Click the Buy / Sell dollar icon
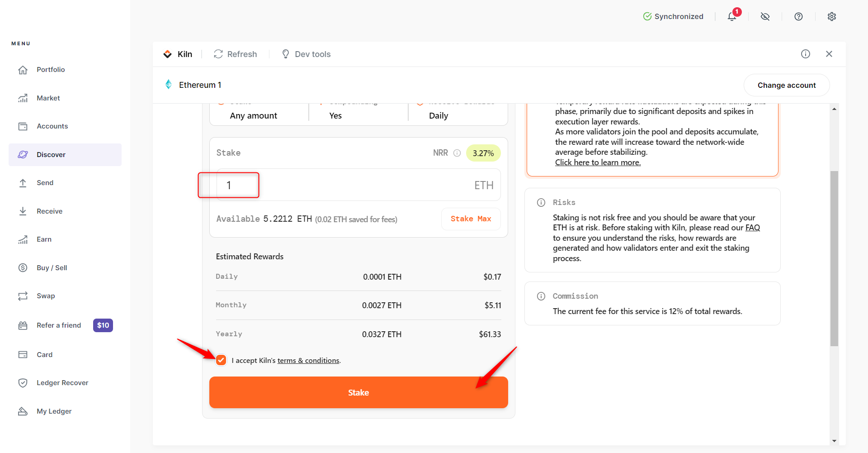868x453 pixels. pos(23,268)
